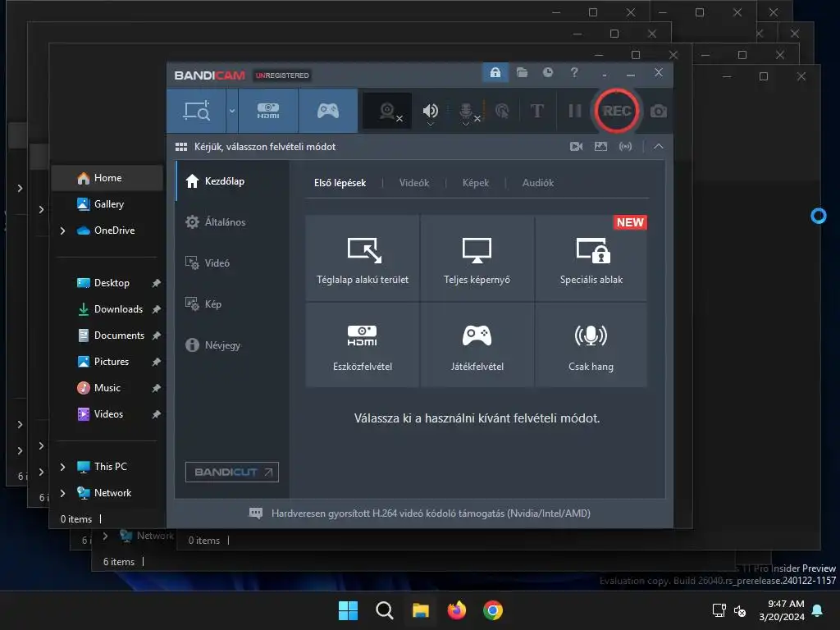
Task: Select the HDMI device recording mode toolbar icon
Action: (x=268, y=111)
